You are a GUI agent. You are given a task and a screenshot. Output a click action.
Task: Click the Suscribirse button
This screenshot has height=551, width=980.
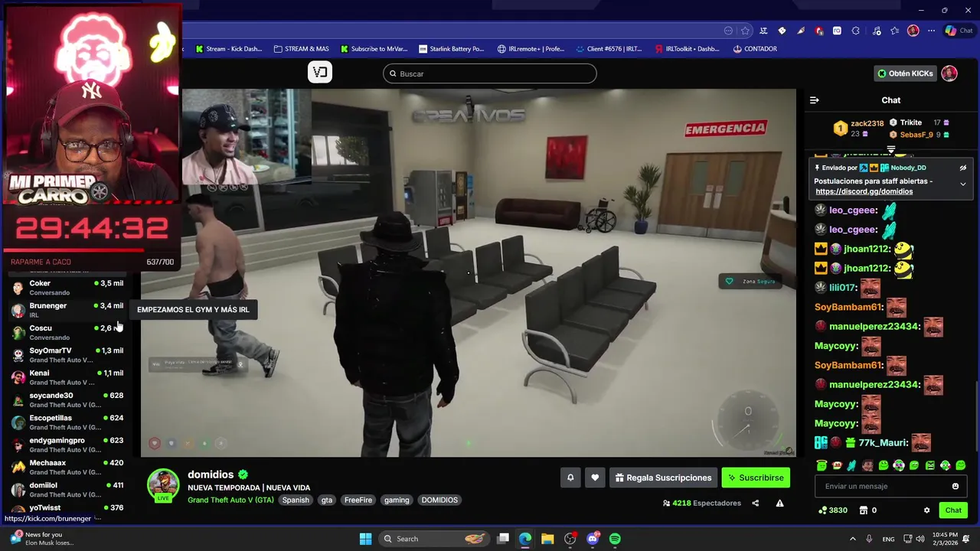(x=756, y=478)
